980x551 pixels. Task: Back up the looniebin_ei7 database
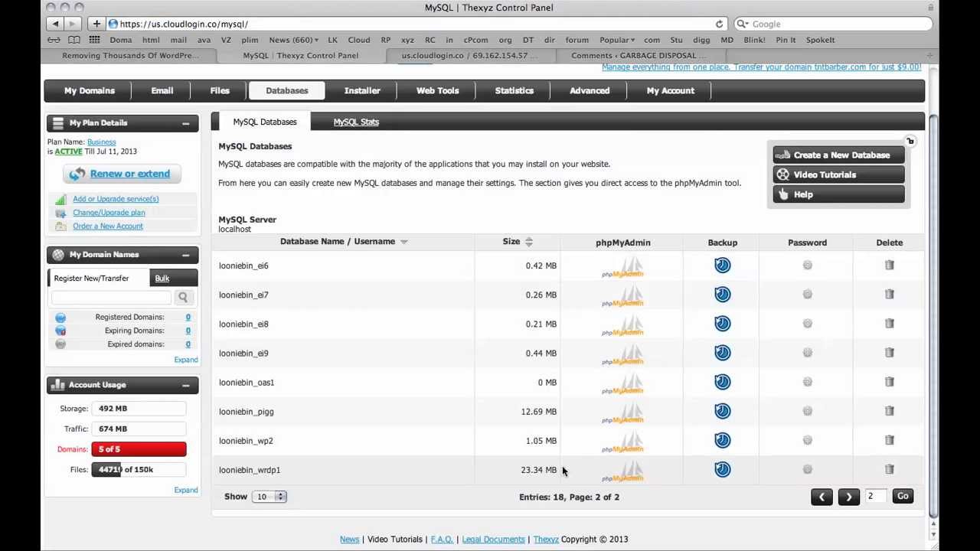click(722, 295)
